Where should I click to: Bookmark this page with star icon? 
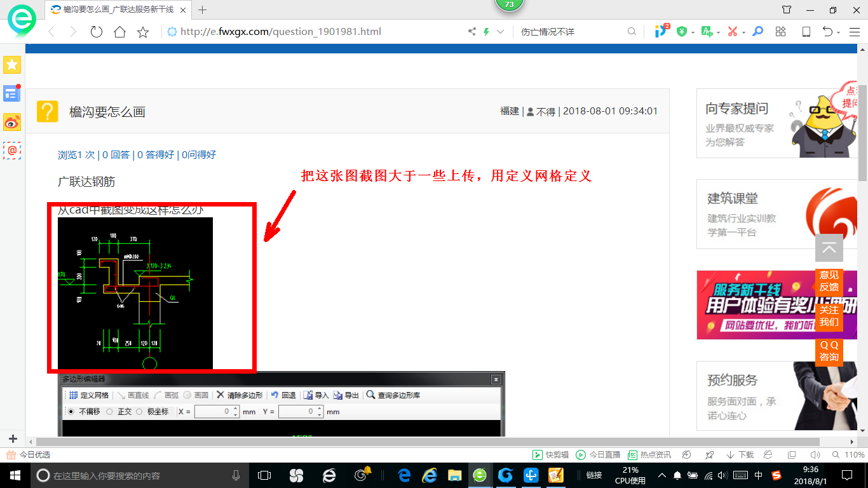tap(144, 32)
